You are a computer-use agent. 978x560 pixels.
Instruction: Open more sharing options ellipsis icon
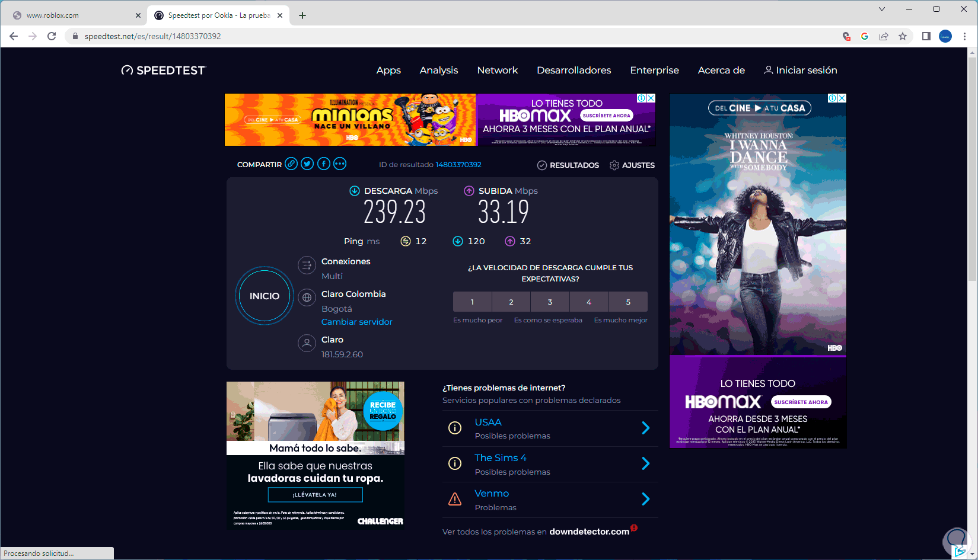pos(340,164)
